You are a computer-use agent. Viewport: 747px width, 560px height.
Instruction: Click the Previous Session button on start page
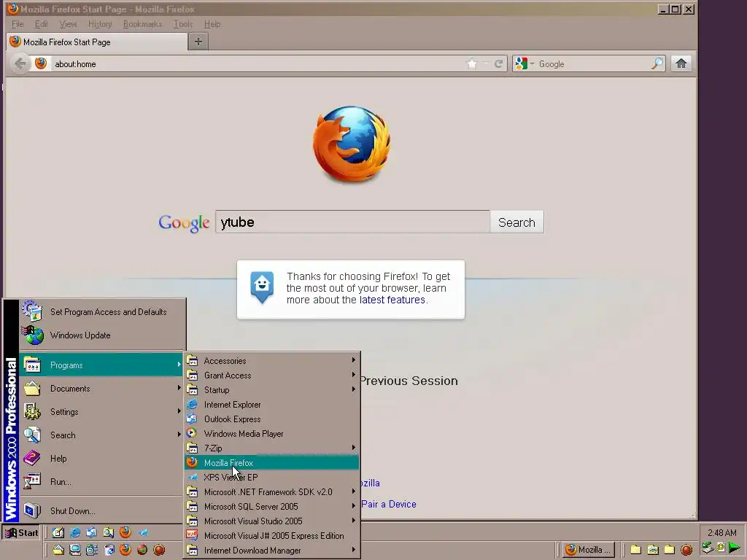(x=409, y=381)
